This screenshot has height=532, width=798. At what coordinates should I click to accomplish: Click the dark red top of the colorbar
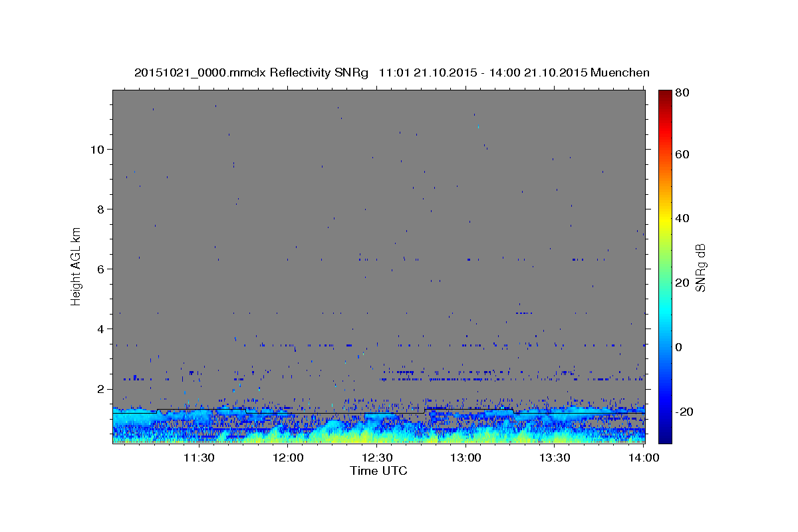point(665,94)
